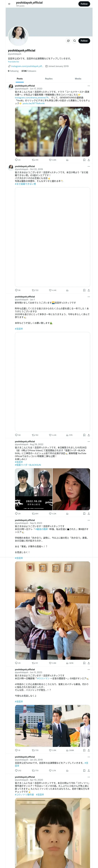Share the Jun 11, 2023 post
This screenshot has height=868, width=98.
(x=89, y=750)
